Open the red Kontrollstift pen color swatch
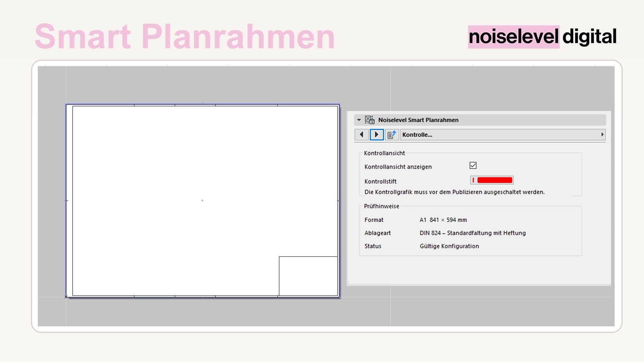The image size is (644, 362). [492, 180]
